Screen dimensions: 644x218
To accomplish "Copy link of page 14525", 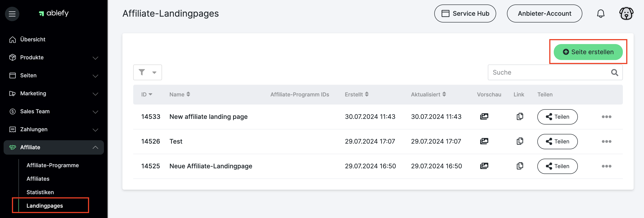I will coord(520,166).
